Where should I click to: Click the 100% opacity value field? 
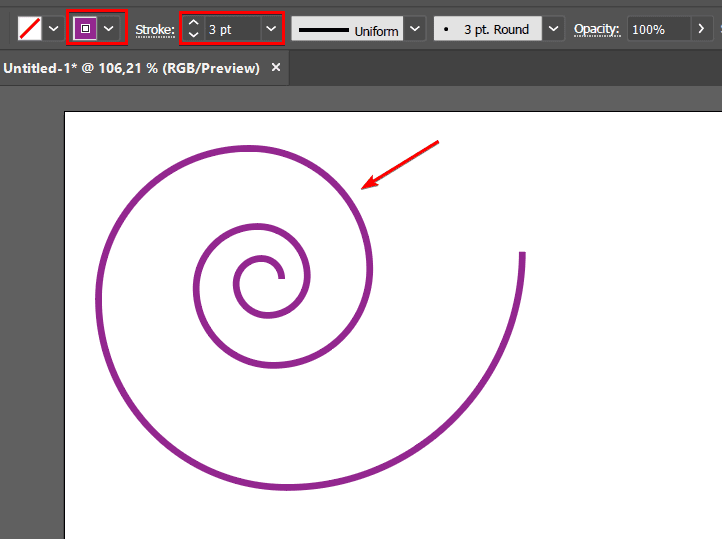(658, 29)
